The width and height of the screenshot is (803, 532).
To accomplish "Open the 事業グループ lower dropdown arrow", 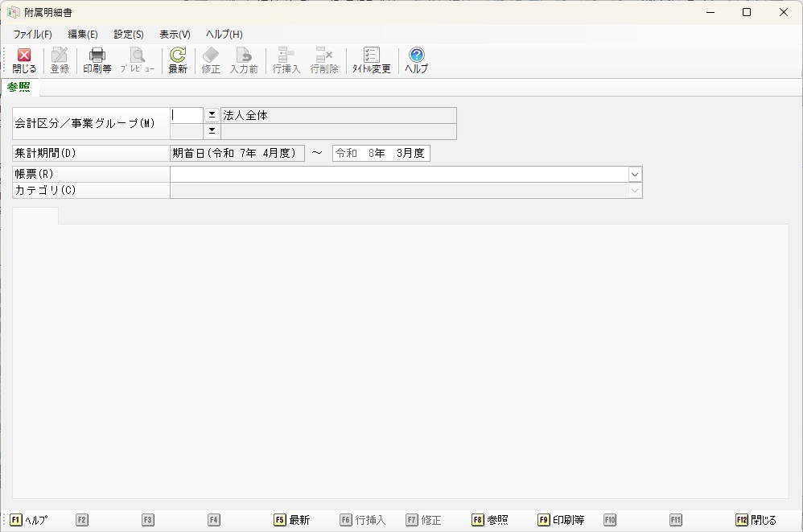I will tap(212, 130).
